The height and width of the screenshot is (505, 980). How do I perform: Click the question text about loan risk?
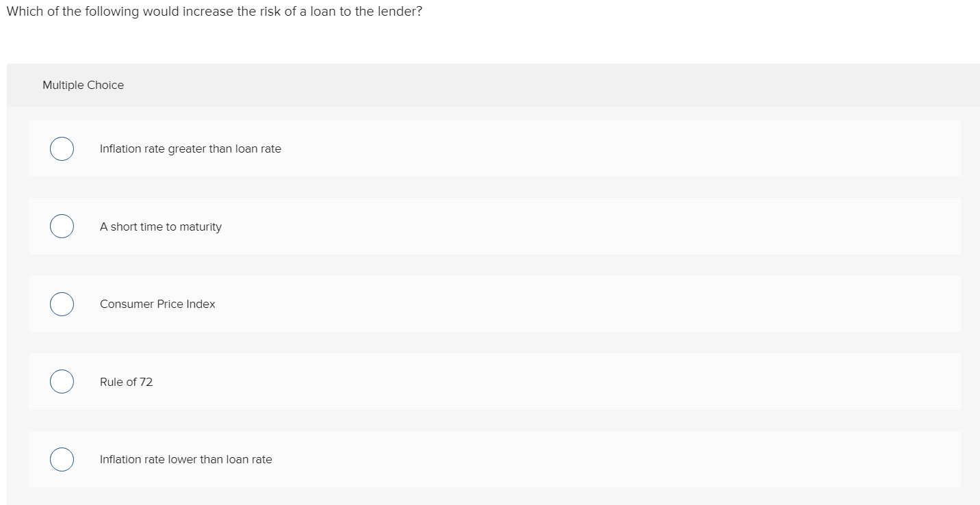(x=214, y=12)
